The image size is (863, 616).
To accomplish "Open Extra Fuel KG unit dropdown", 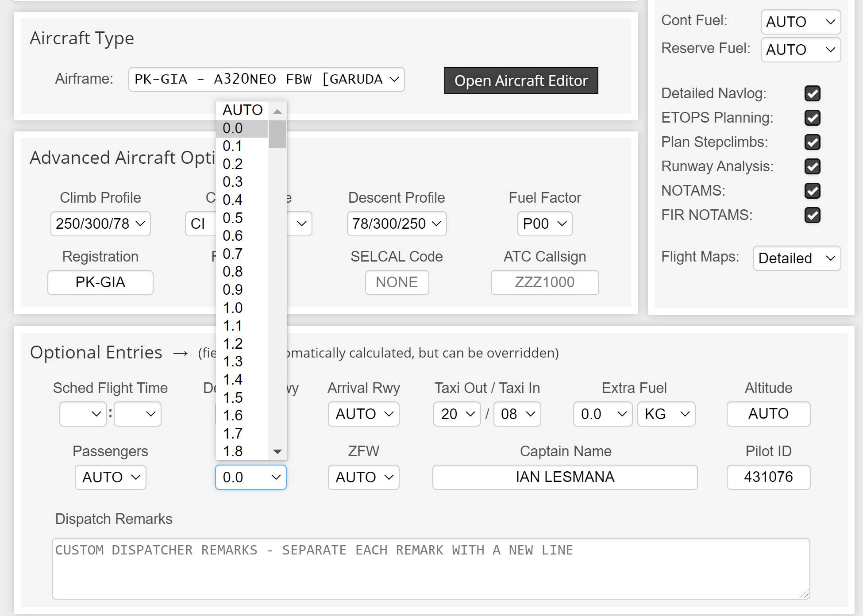I will [666, 414].
